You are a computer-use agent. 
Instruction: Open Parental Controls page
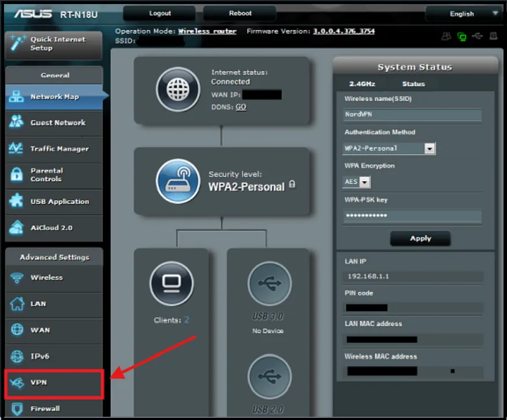tap(54, 175)
